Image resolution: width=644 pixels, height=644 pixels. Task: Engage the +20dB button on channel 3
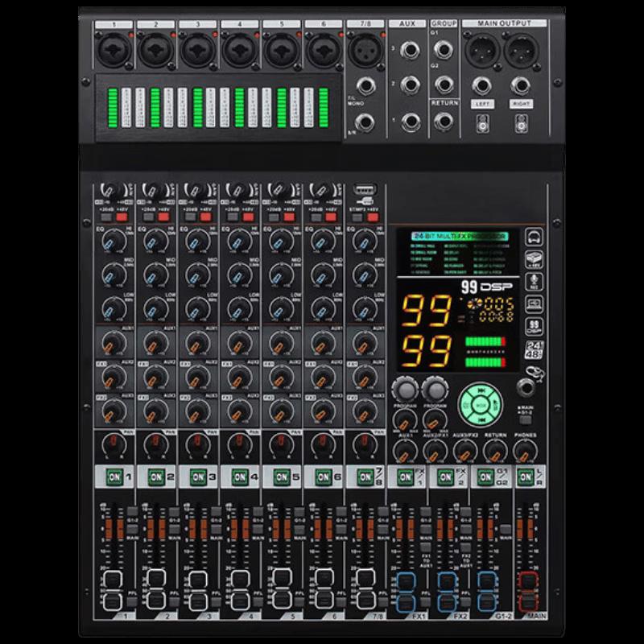point(191,217)
